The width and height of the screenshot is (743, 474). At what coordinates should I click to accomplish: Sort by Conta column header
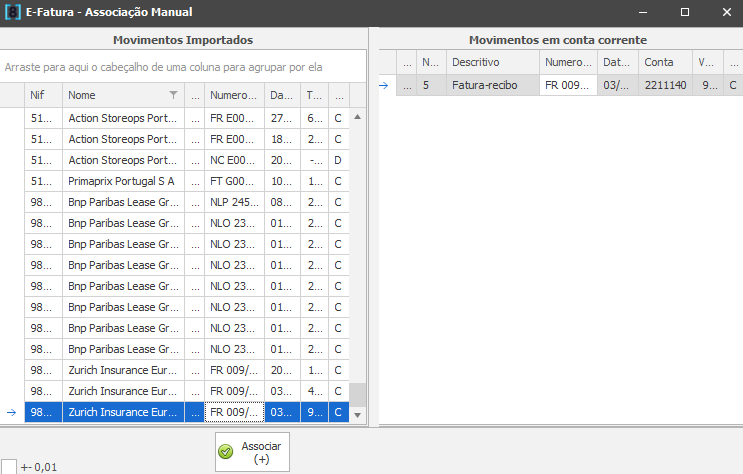pyautogui.click(x=664, y=62)
